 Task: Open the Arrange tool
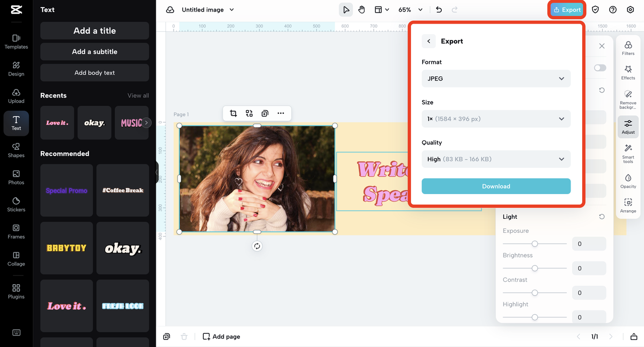pyautogui.click(x=628, y=206)
